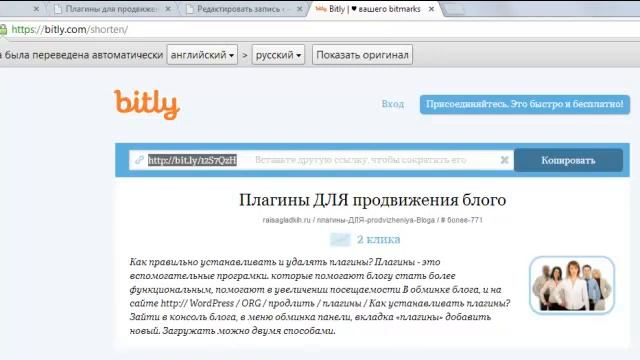Close the leftmost browser tab

pyautogui.click(x=36, y=9)
